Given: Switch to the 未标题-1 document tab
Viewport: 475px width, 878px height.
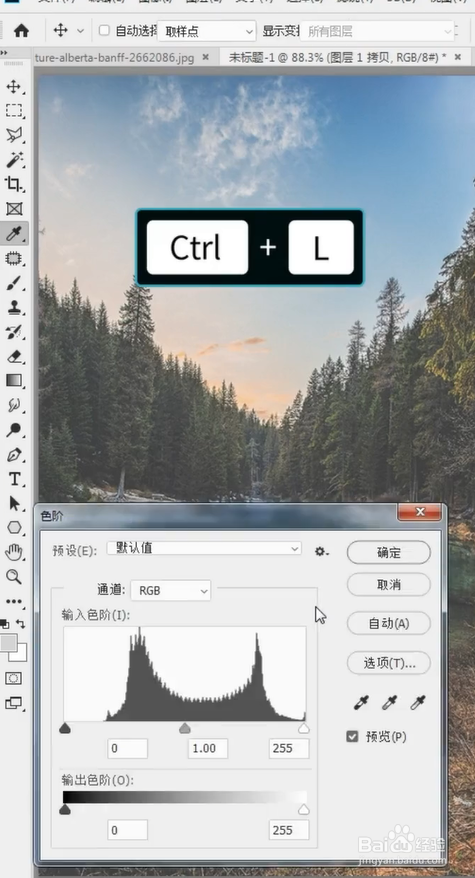Looking at the screenshot, I should [x=338, y=57].
